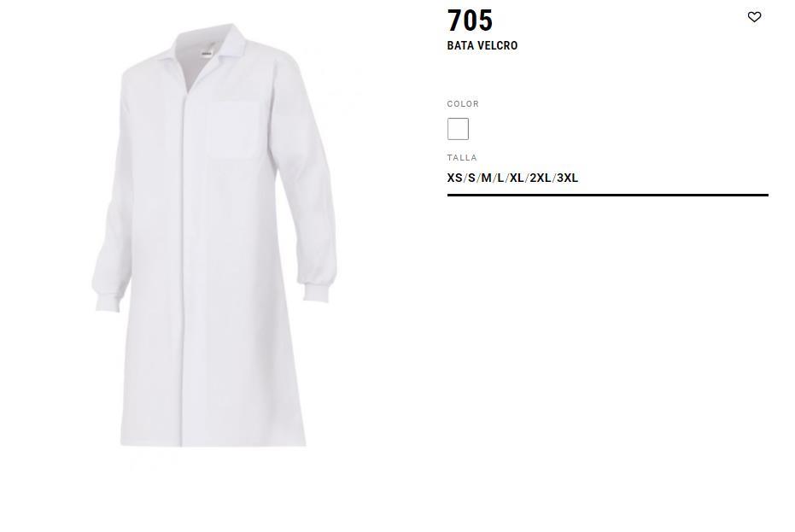795x532 pixels.
Task: Click the black divider line under sizes
Action: (x=607, y=195)
